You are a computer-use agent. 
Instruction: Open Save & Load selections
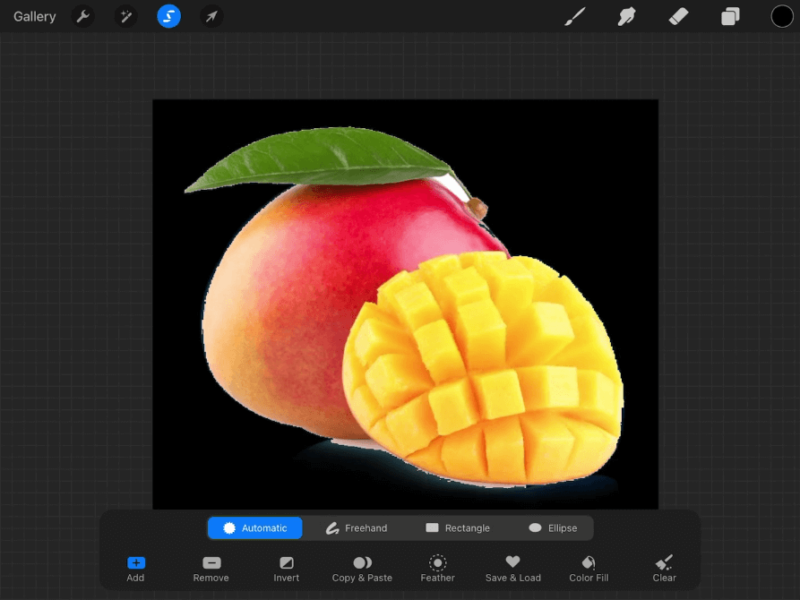point(513,568)
